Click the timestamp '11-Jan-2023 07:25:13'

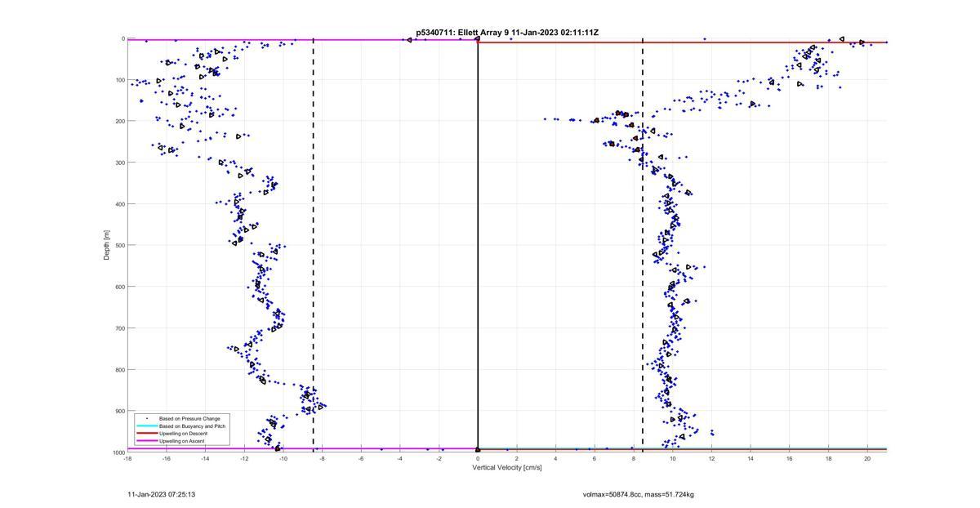161,495
